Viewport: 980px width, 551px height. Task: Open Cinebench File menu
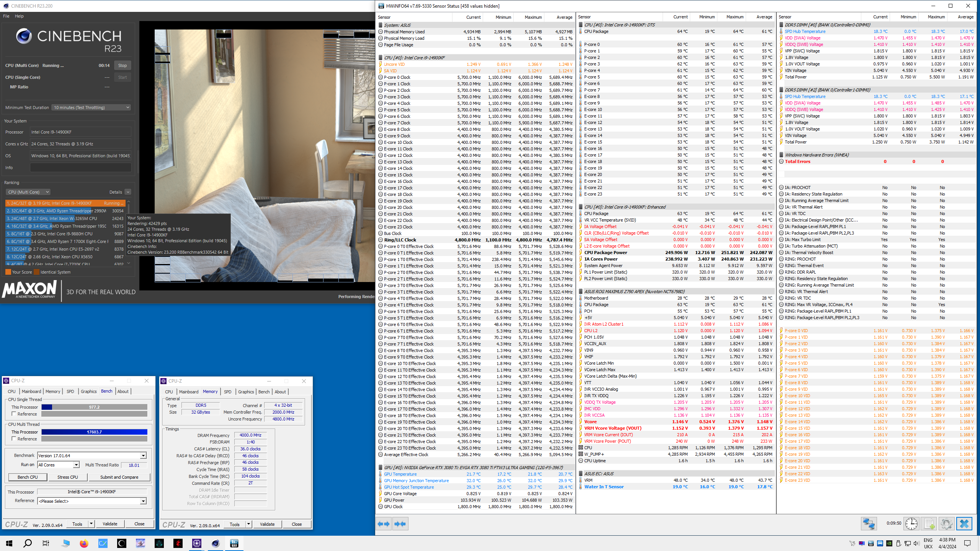click(x=6, y=16)
